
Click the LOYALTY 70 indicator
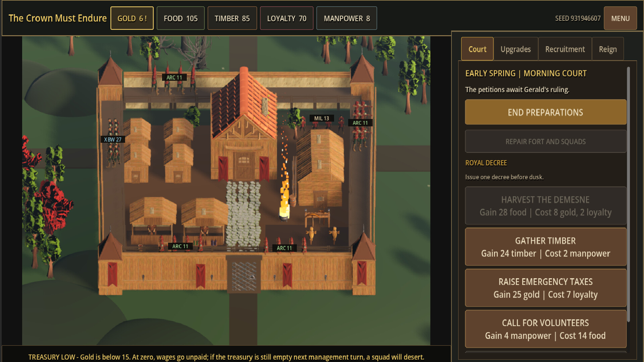286,18
